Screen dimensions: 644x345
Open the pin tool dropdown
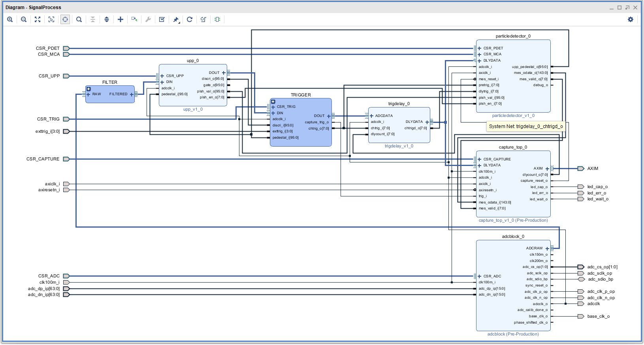coord(176,19)
